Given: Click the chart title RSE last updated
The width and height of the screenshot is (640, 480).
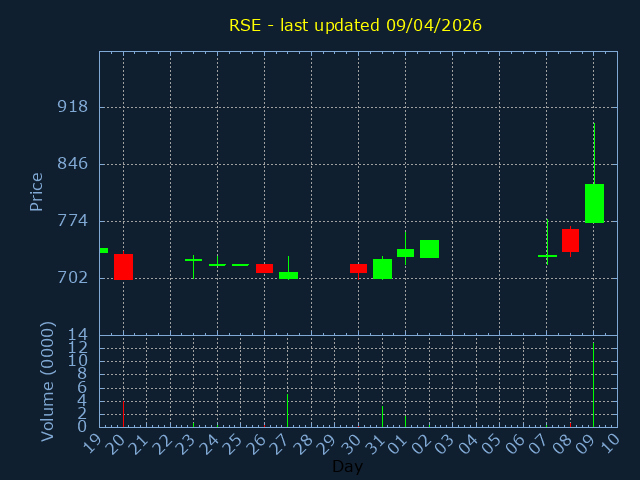Looking at the screenshot, I should tap(355, 25).
